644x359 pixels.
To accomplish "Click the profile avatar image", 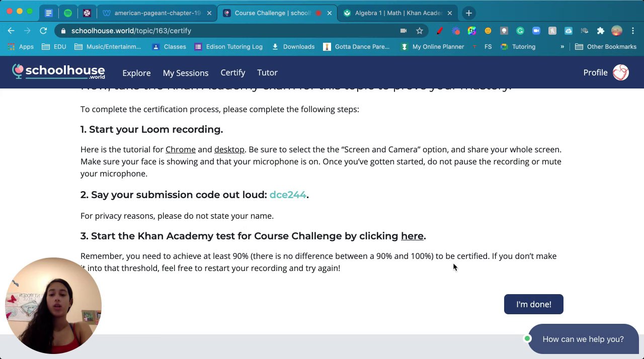I will point(621,72).
